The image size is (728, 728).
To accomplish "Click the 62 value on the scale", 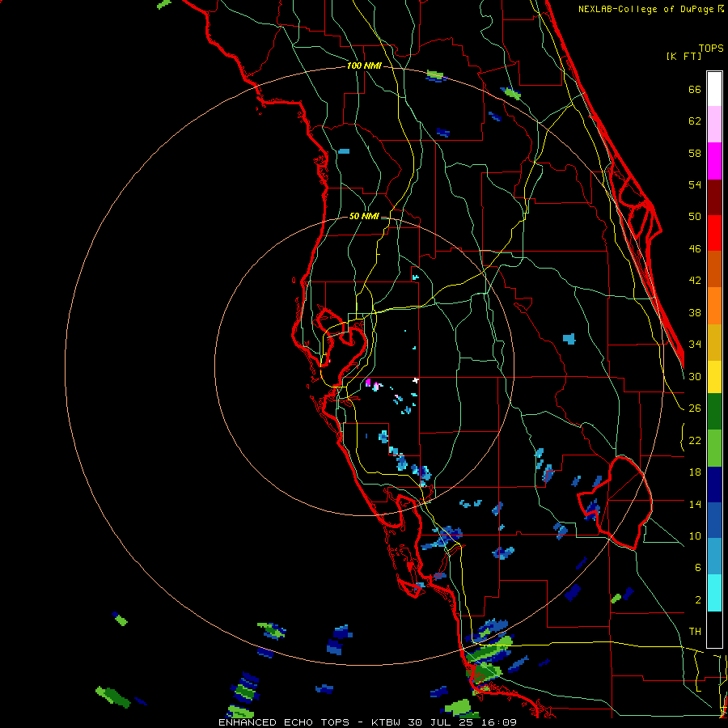I will (695, 121).
